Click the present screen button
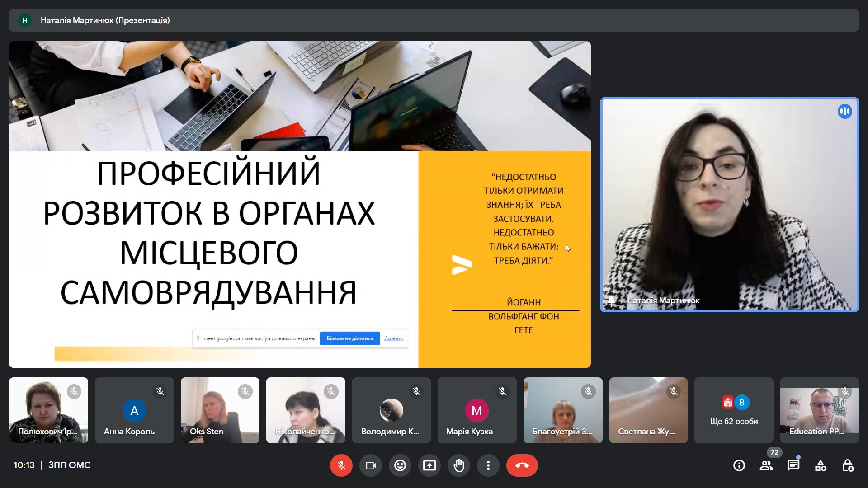The image size is (868, 488). (x=429, y=465)
